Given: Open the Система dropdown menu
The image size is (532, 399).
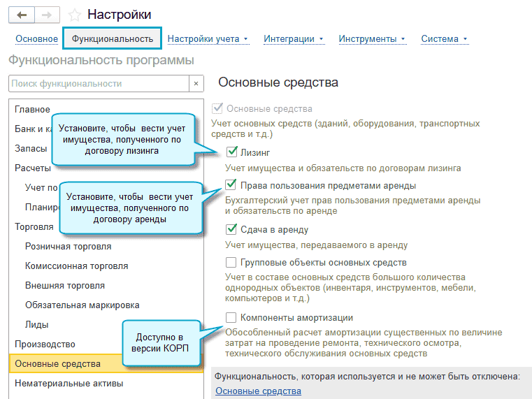Looking at the screenshot, I should coord(444,39).
